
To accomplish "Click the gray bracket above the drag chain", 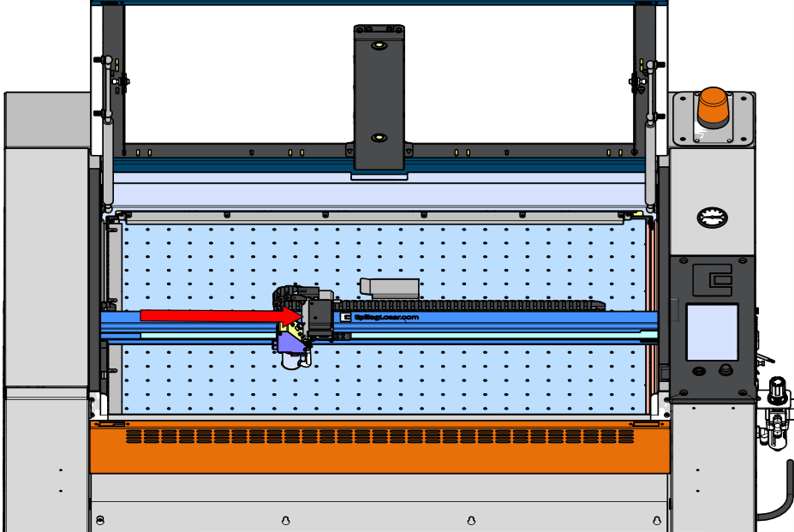I will point(391,288).
